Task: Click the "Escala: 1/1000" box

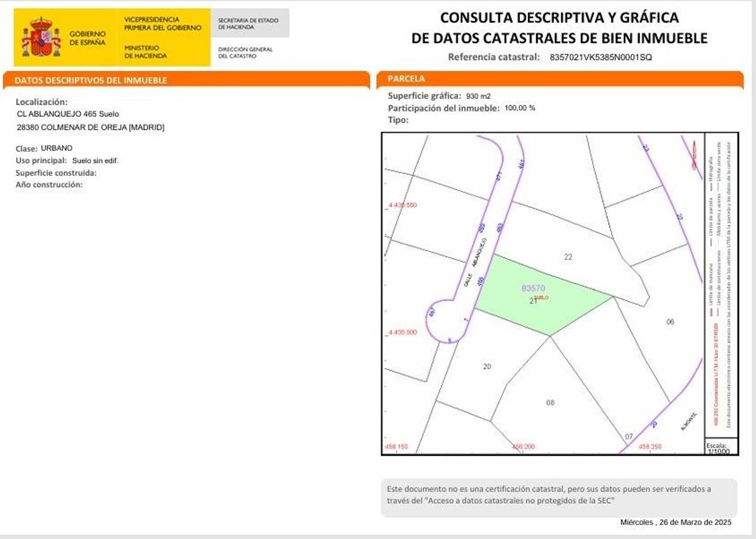Action: 721,447
